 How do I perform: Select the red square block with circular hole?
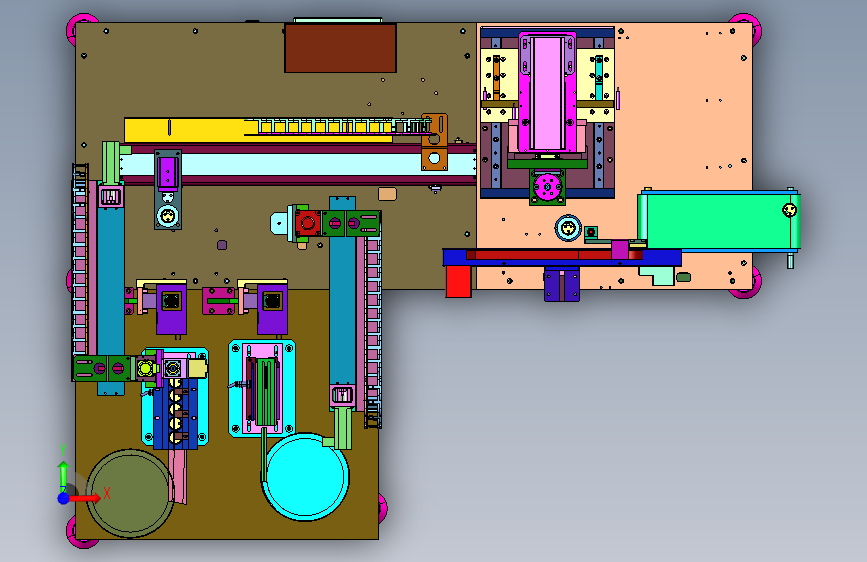(x=308, y=223)
